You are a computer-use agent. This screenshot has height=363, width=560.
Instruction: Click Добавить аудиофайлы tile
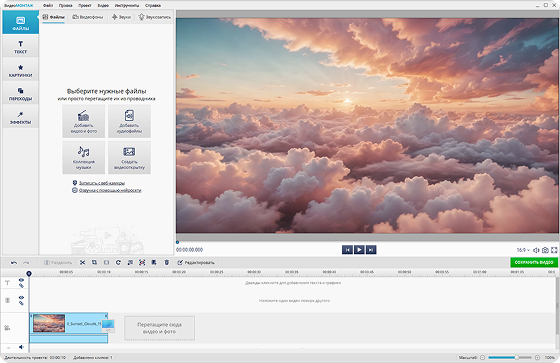[129, 121]
